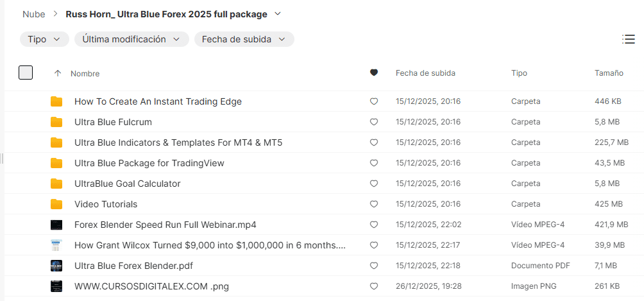Sort by the Tamaño column header

609,73
